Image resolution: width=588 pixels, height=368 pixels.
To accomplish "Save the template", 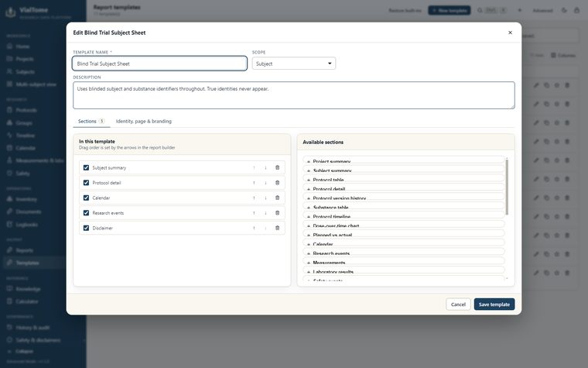I will coord(494,304).
